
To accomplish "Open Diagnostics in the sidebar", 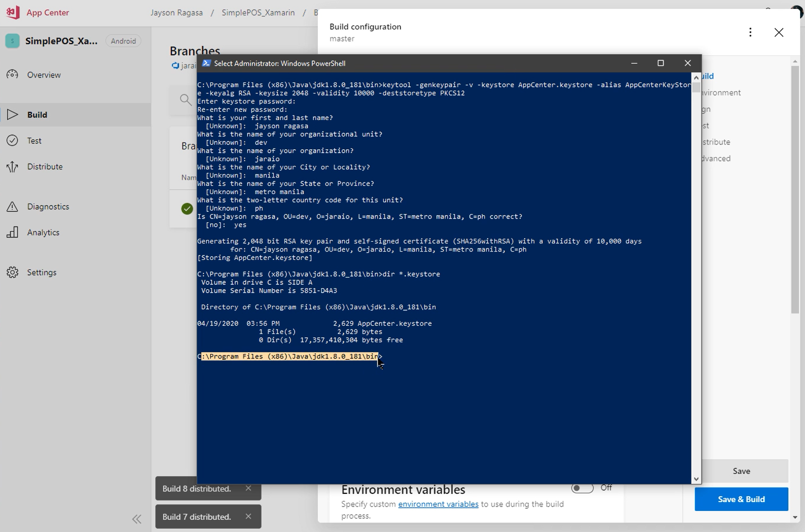I will click(x=48, y=206).
